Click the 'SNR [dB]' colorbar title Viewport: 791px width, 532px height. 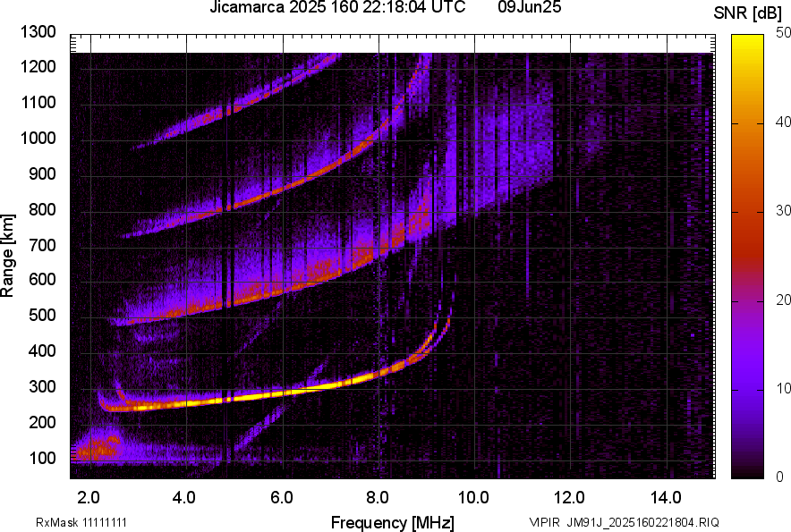click(x=747, y=13)
